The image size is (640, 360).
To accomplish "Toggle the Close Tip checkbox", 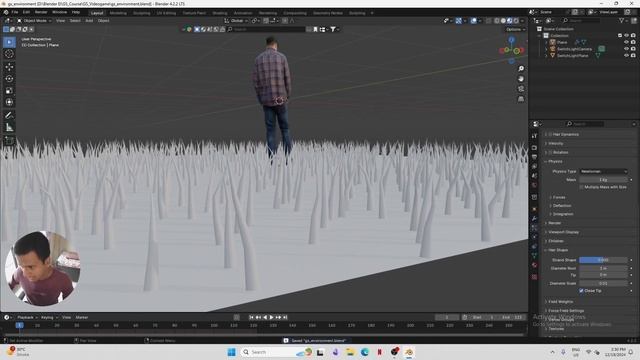I will point(581,291).
